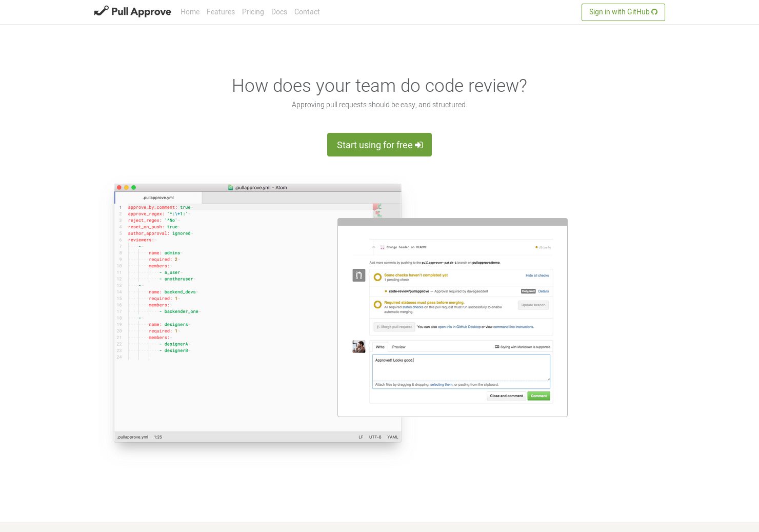Click the red close dot of Atom window
The image size is (759, 532).
pyautogui.click(x=119, y=188)
